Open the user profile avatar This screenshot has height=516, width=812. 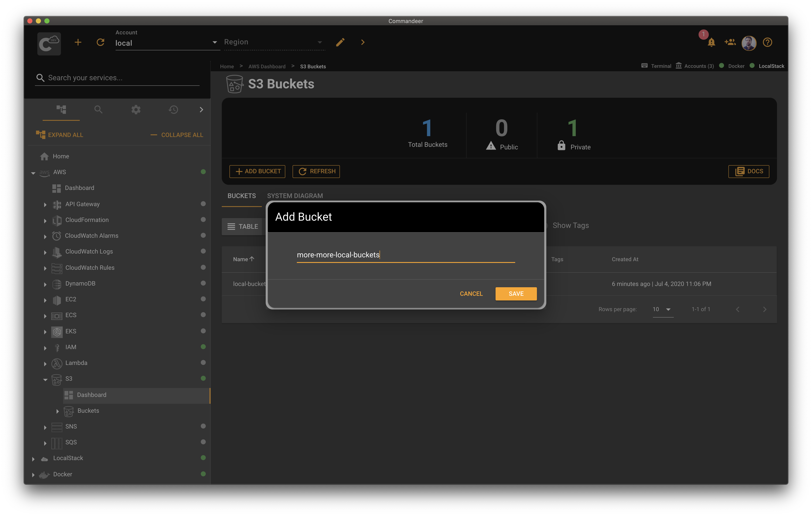[749, 43]
